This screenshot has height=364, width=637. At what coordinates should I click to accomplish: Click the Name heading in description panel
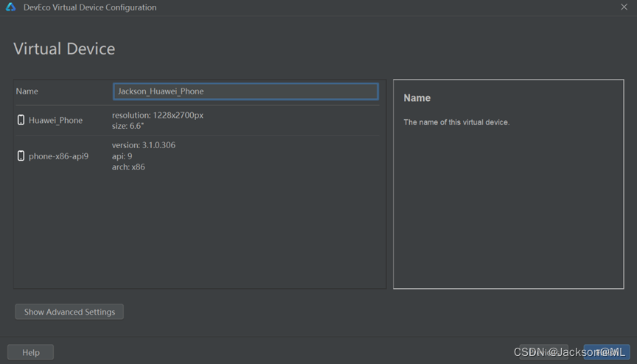[417, 98]
